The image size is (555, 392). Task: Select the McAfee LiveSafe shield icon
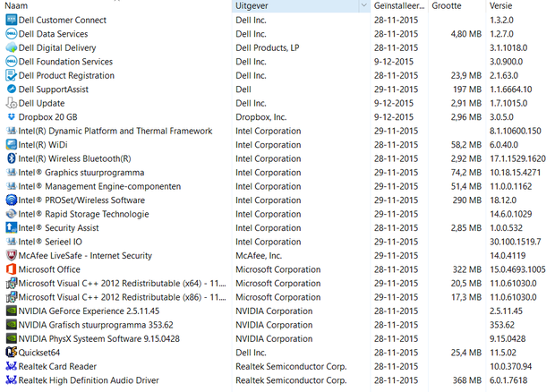click(x=11, y=256)
